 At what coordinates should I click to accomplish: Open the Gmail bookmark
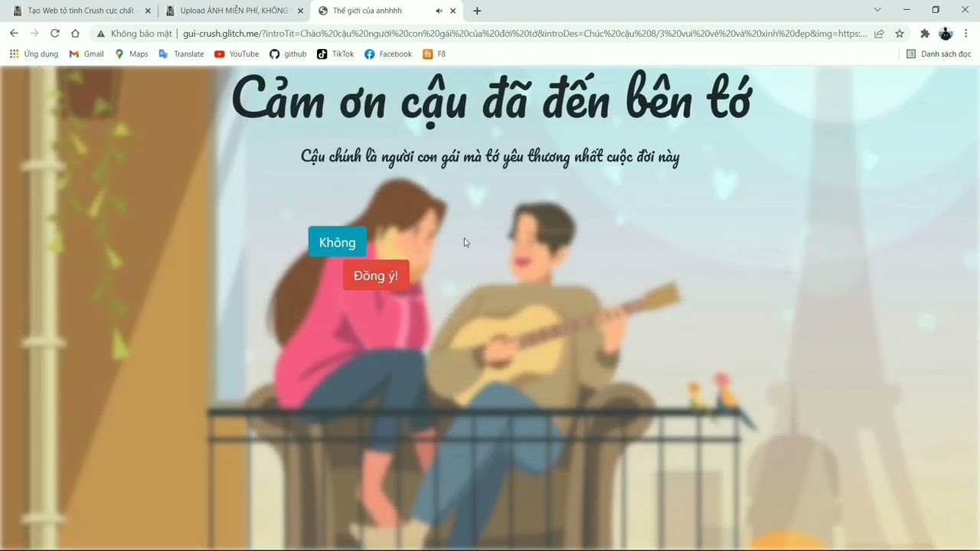pyautogui.click(x=87, y=54)
